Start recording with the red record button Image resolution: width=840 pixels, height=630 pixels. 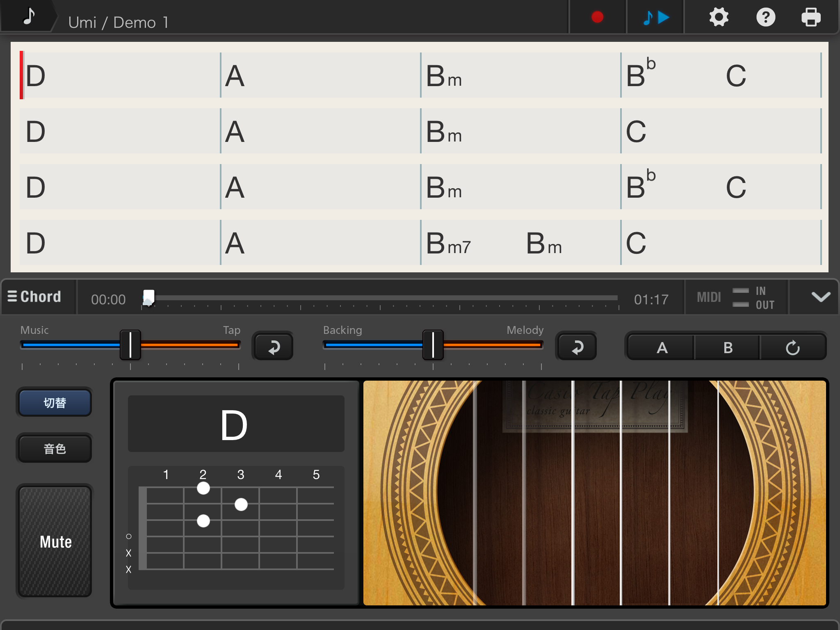597,17
